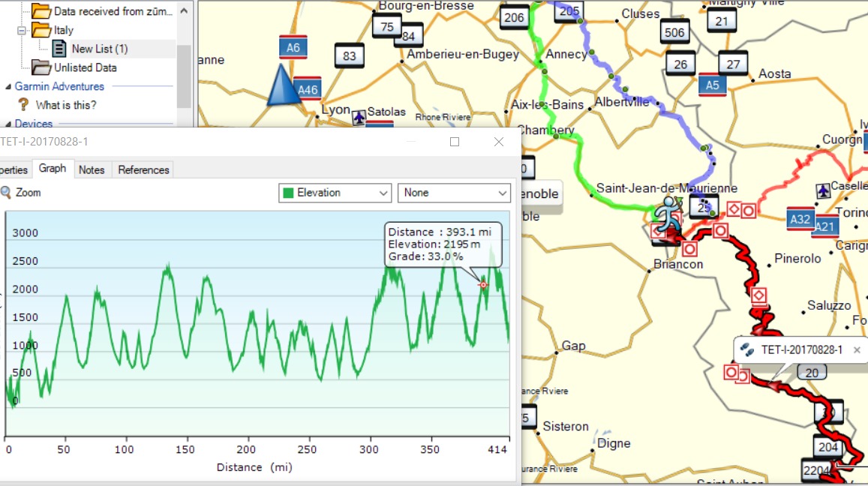Viewport: 868px width, 486px height.
Task: Close the TET-I-20170828-1 map tooltip
Action: (x=857, y=349)
